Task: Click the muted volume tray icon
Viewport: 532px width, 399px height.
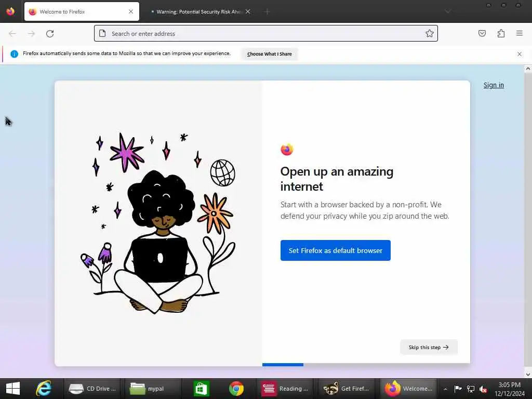Action: click(483, 389)
